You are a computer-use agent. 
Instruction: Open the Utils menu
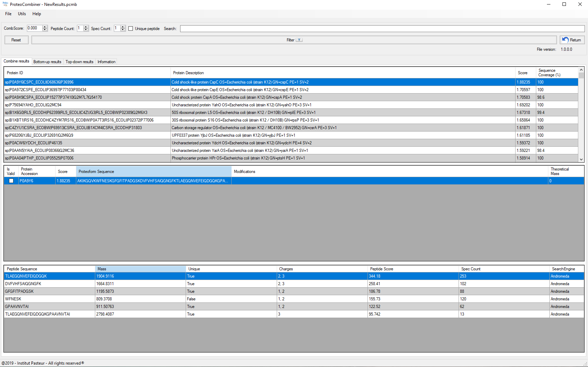22,14
